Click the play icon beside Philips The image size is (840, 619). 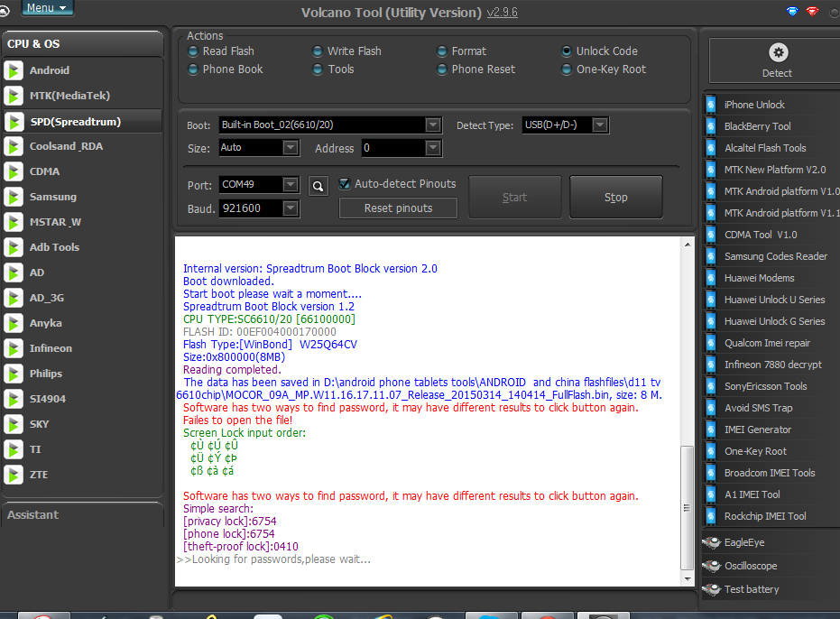tap(14, 374)
